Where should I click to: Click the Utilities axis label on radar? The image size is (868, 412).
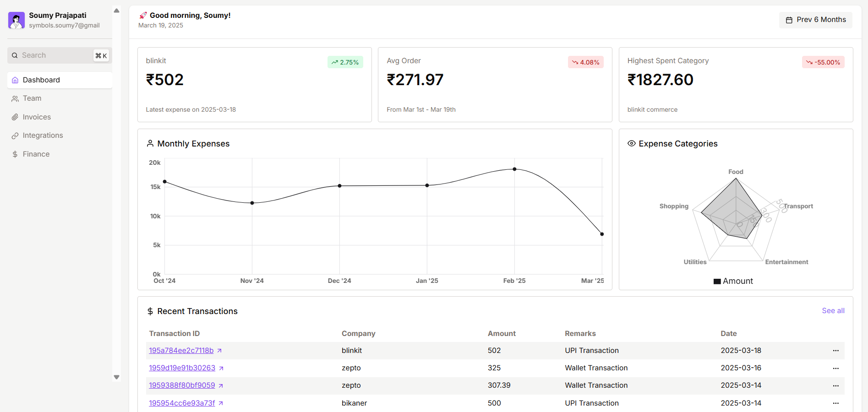pyautogui.click(x=695, y=262)
